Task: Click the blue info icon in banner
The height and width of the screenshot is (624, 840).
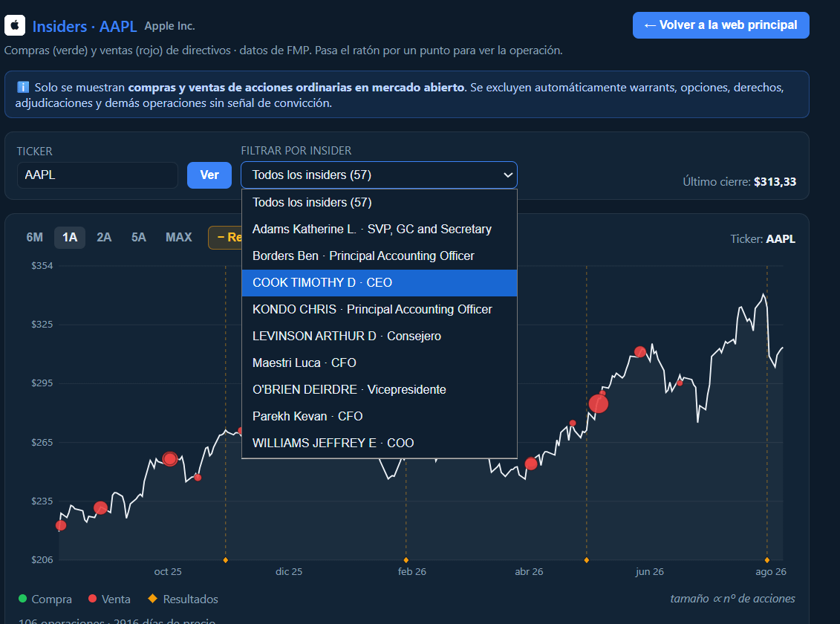Action: (x=23, y=87)
